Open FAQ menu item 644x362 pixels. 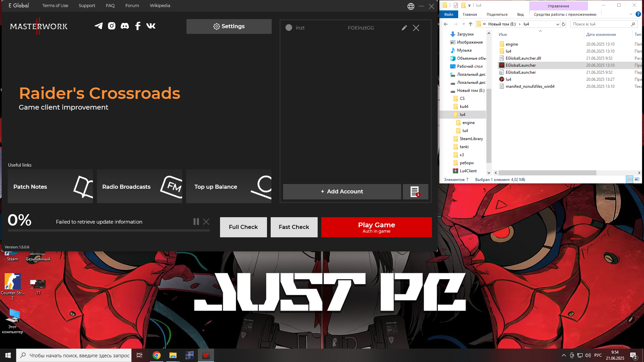click(110, 6)
